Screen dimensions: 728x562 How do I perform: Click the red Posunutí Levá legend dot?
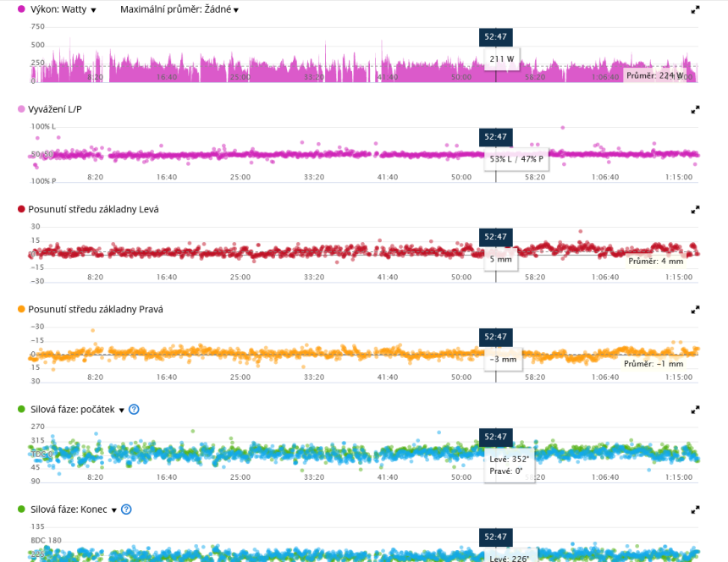(21, 209)
